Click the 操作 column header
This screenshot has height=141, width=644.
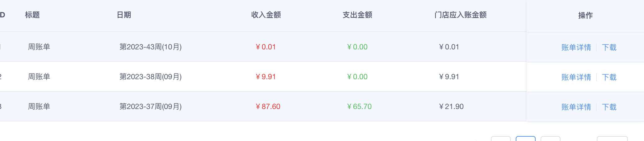click(x=586, y=16)
